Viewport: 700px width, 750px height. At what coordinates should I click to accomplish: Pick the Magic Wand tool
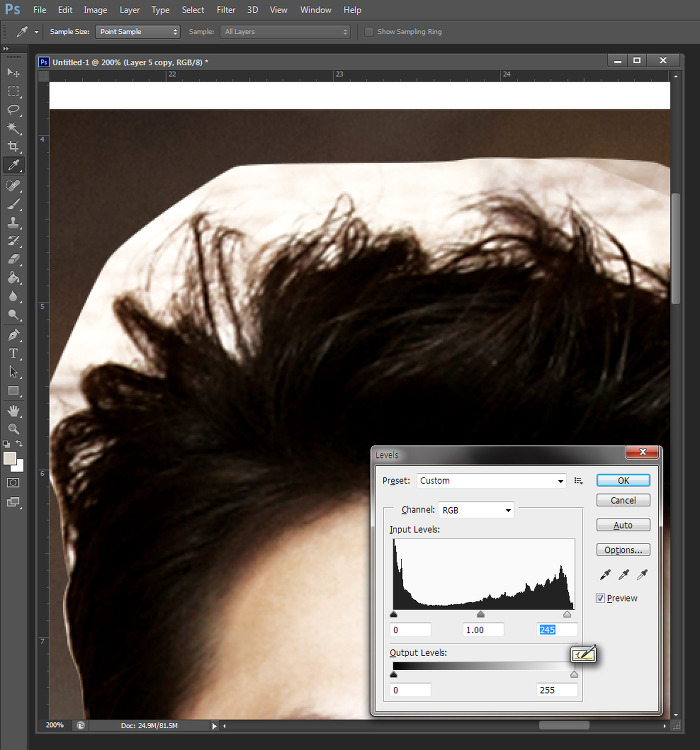coord(14,128)
